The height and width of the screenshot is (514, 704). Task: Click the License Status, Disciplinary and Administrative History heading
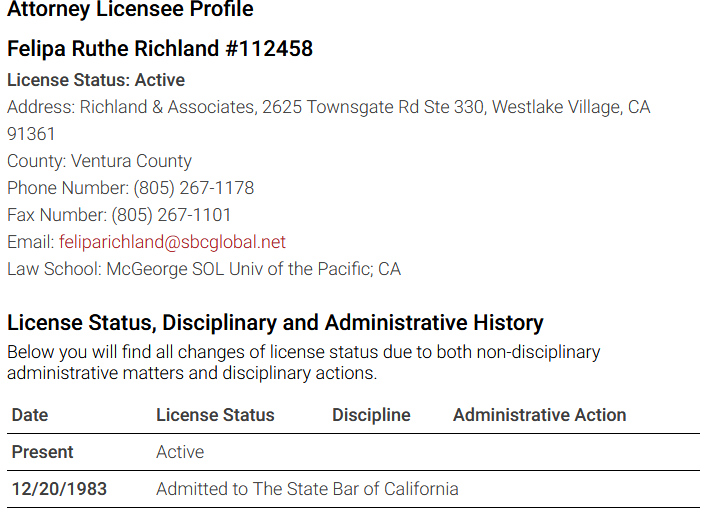coord(275,323)
